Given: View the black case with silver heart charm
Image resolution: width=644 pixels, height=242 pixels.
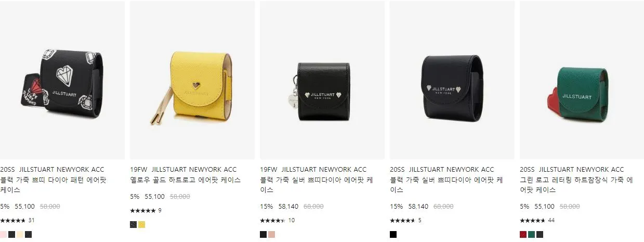Looking at the screenshot, I should click(x=322, y=80).
